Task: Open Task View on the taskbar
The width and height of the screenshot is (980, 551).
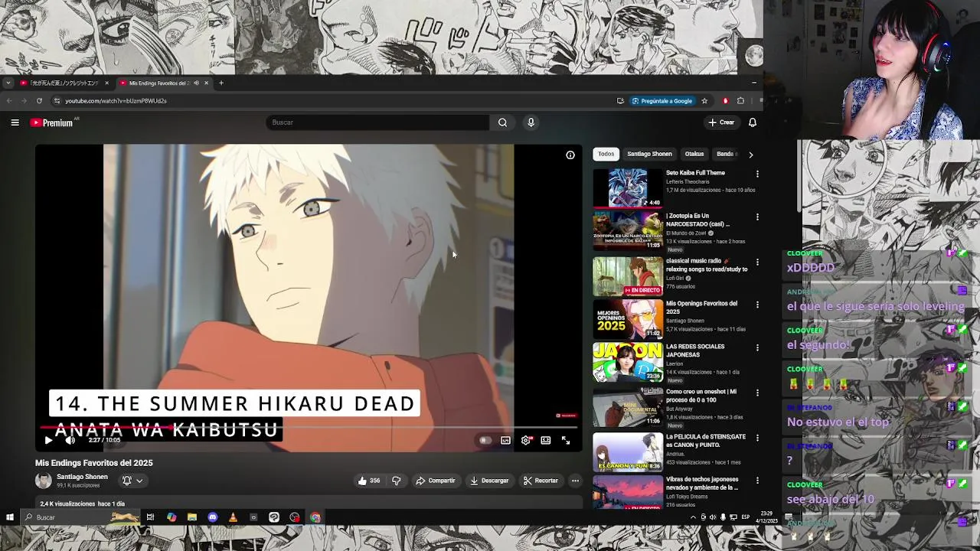Action: tap(150, 517)
